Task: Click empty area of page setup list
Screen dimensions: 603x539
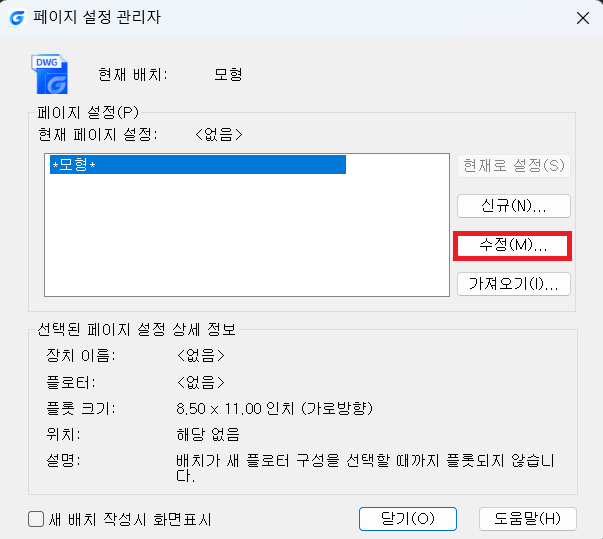Action: (247, 235)
